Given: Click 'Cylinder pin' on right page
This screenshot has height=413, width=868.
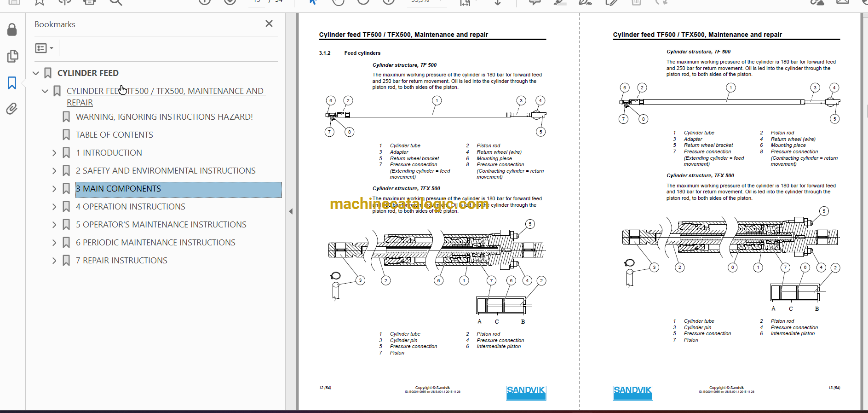Looking at the screenshot, I should (x=697, y=327).
